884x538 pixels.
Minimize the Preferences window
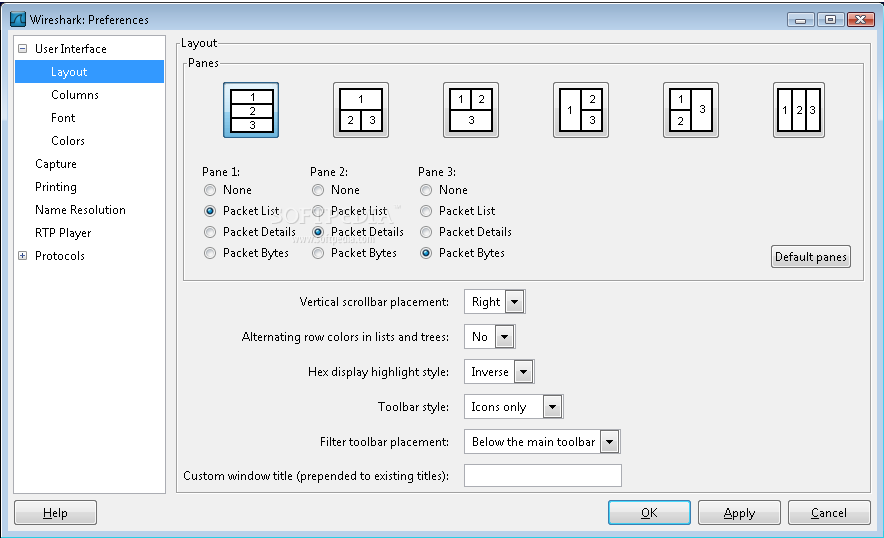click(801, 19)
